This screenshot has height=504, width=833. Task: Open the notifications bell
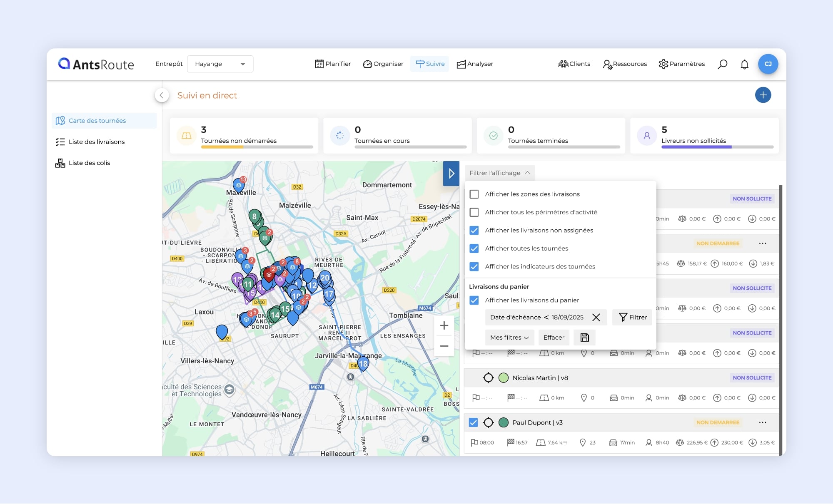744,64
